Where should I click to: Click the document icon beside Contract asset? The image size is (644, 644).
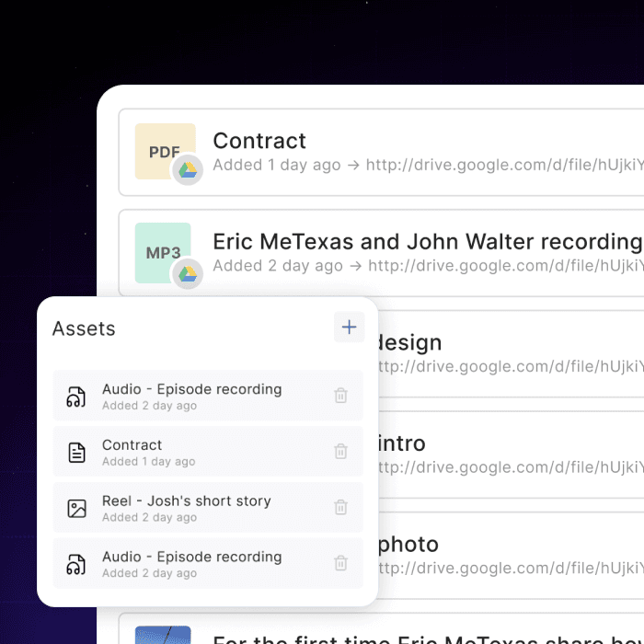coord(76,453)
